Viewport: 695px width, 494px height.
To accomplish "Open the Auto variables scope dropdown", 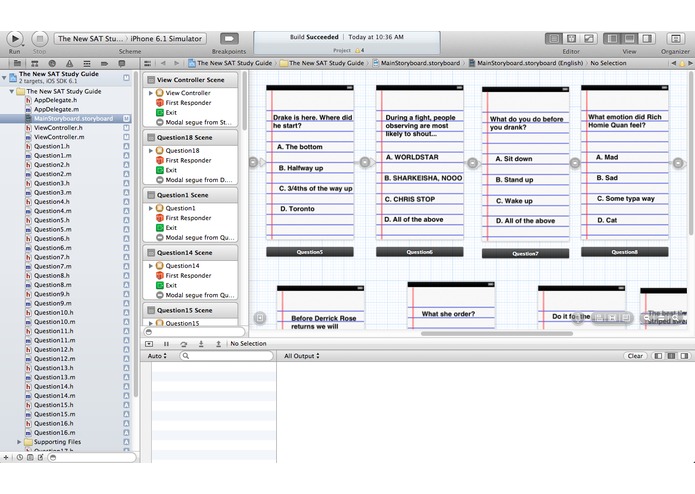I will tap(157, 356).
